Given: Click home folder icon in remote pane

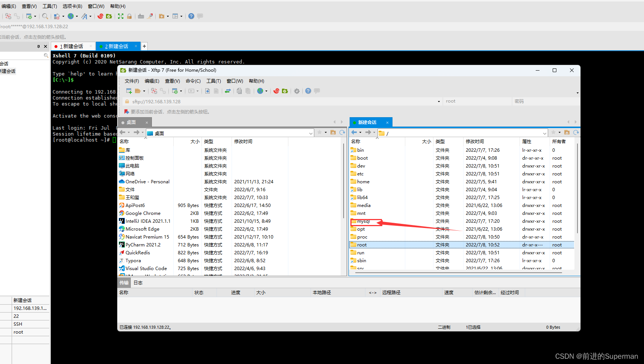Looking at the screenshot, I should (x=567, y=132).
